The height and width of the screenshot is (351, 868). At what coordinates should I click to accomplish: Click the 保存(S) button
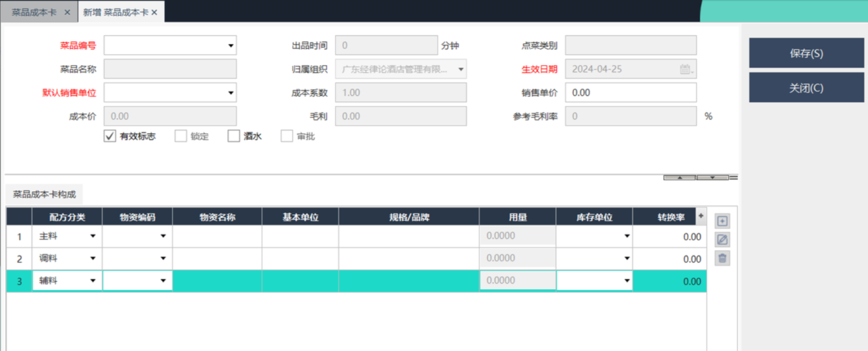pos(805,53)
